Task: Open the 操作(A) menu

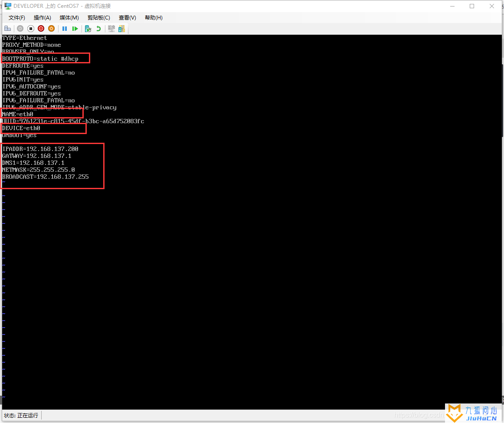Action: click(x=43, y=18)
